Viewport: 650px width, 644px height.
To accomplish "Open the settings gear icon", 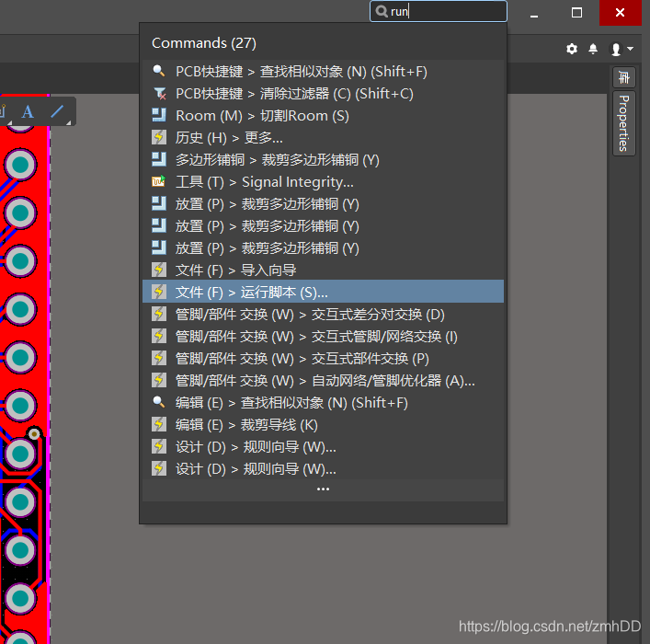I will click(x=572, y=49).
